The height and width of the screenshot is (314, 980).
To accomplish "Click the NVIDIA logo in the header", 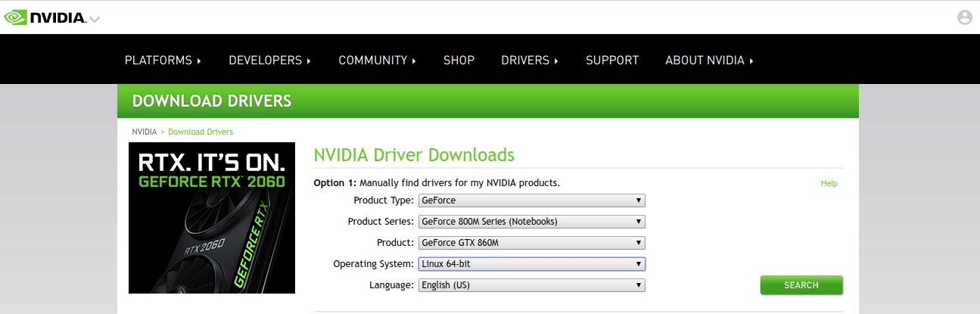I will pyautogui.click(x=45, y=17).
